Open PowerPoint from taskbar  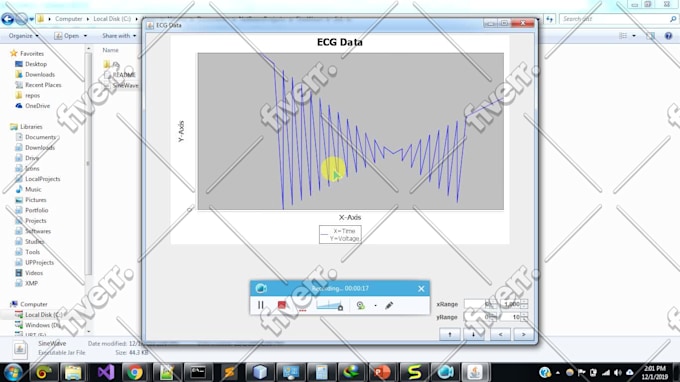click(x=382, y=372)
